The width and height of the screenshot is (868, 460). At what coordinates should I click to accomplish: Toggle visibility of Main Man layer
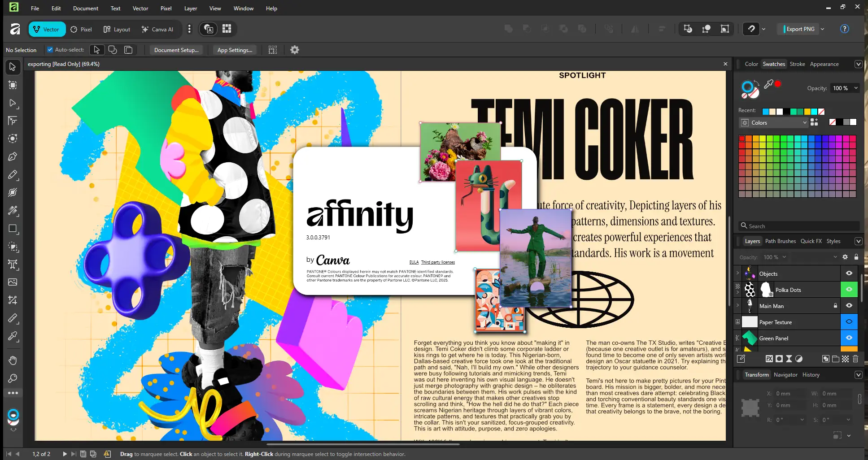tap(849, 305)
